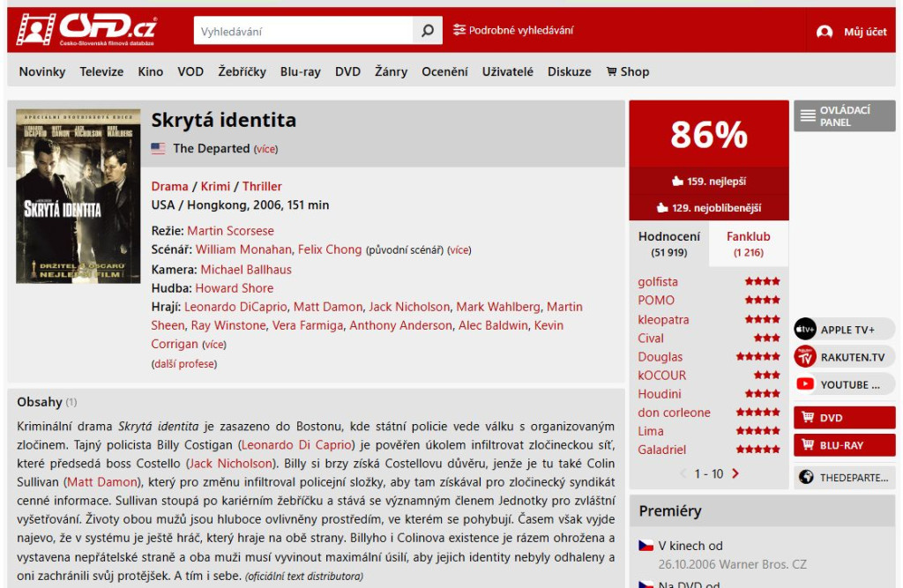
Task: Open Podrobné vyhledávání advanced search
Action: [513, 30]
